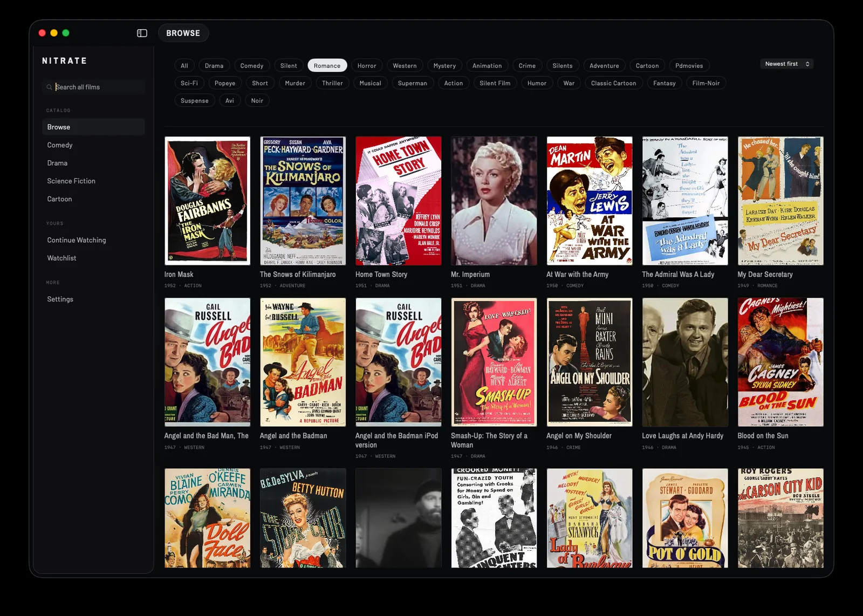Open Browse in the sidebar
The width and height of the screenshot is (863, 616).
[x=93, y=127]
